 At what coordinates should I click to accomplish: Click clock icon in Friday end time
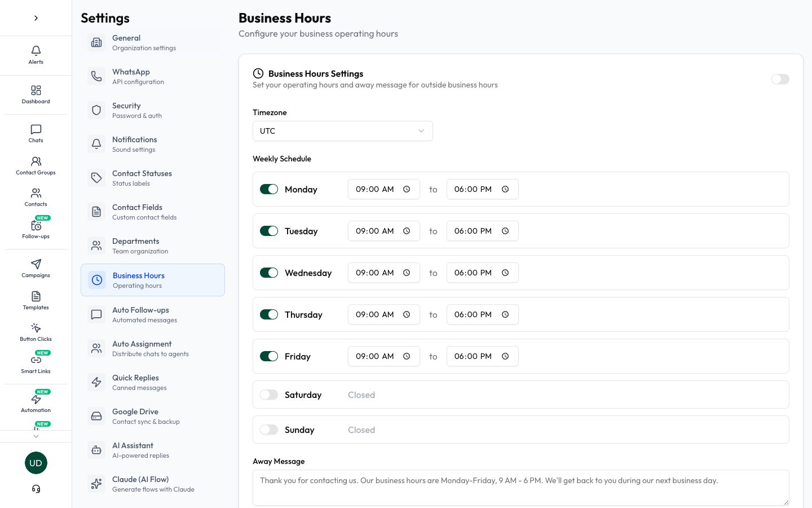point(505,356)
